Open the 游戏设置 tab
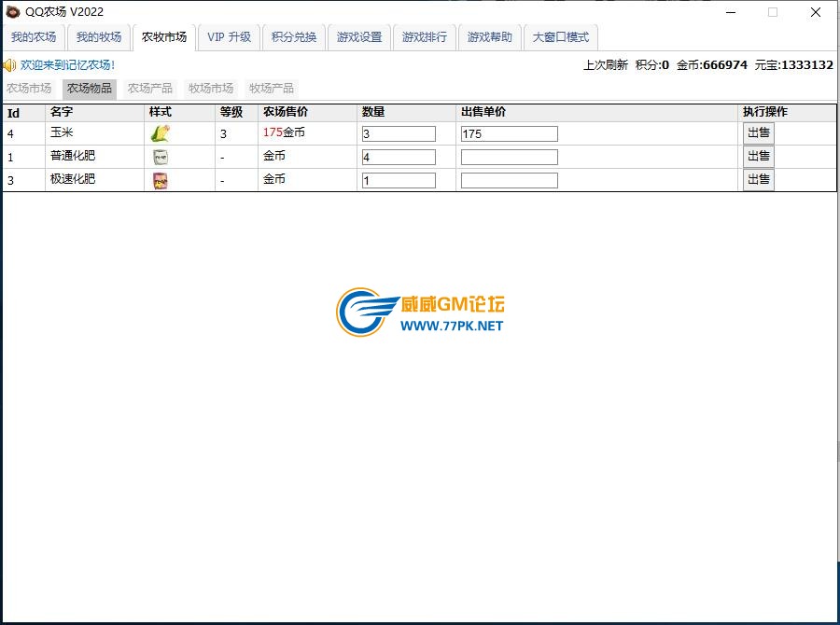The width and height of the screenshot is (840, 625). tap(359, 37)
